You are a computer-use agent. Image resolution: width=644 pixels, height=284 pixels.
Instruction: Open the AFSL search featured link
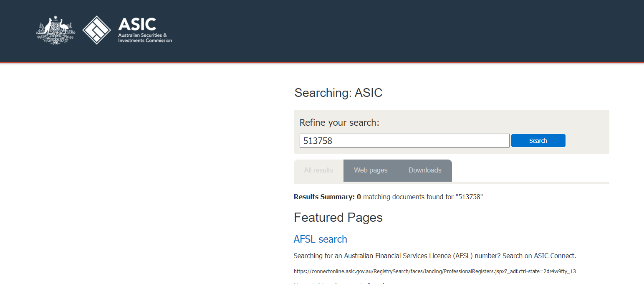pyautogui.click(x=321, y=239)
